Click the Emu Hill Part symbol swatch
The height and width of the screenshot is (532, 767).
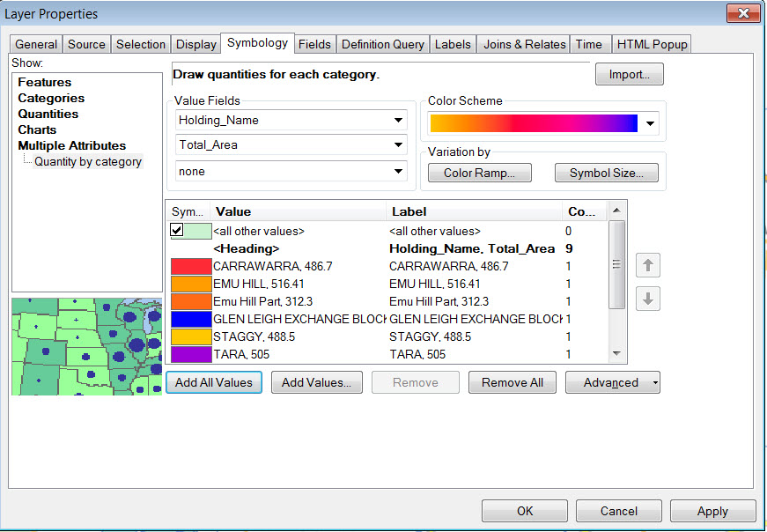(x=191, y=301)
